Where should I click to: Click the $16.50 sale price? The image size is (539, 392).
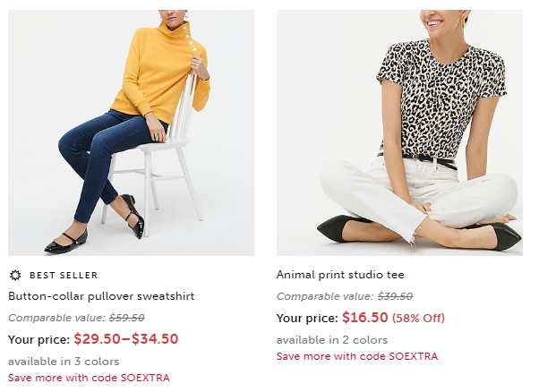[365, 318]
